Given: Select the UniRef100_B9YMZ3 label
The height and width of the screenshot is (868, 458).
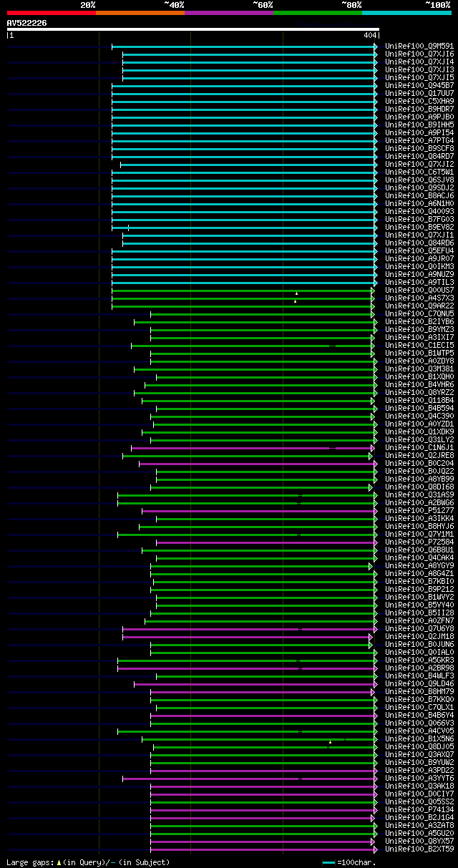Looking at the screenshot, I should [419, 330].
